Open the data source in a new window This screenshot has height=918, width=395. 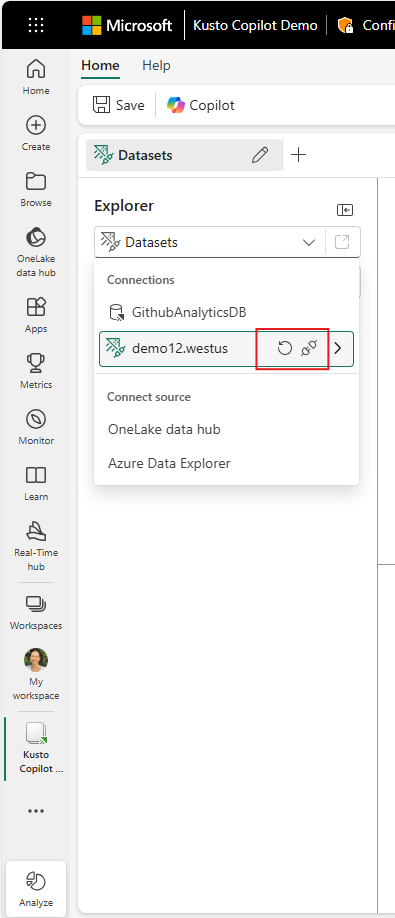coord(342,242)
